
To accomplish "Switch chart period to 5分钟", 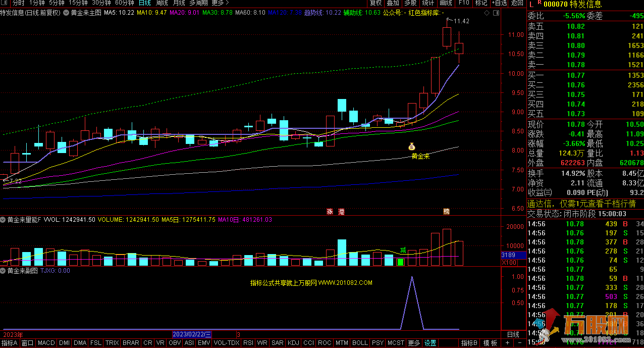I will point(57,3).
